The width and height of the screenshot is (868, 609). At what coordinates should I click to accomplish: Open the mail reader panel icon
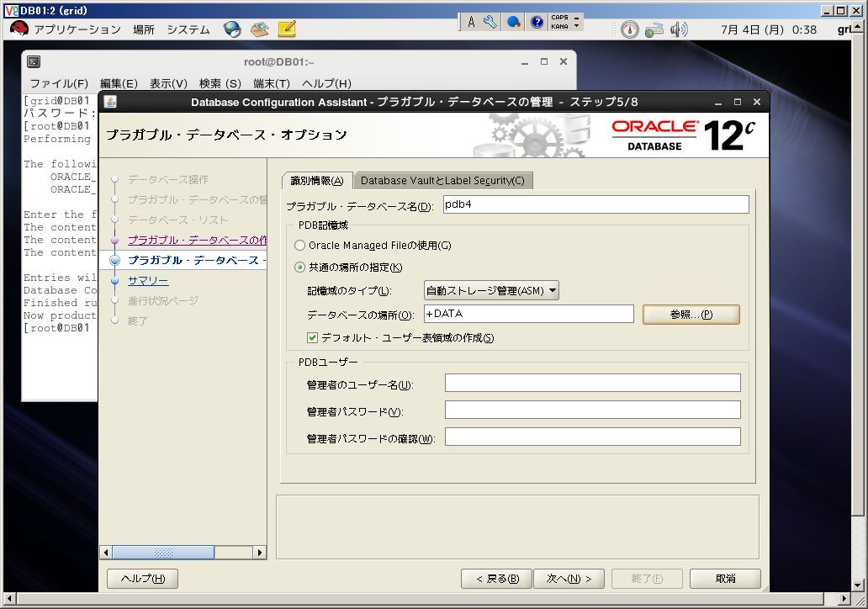[x=259, y=29]
